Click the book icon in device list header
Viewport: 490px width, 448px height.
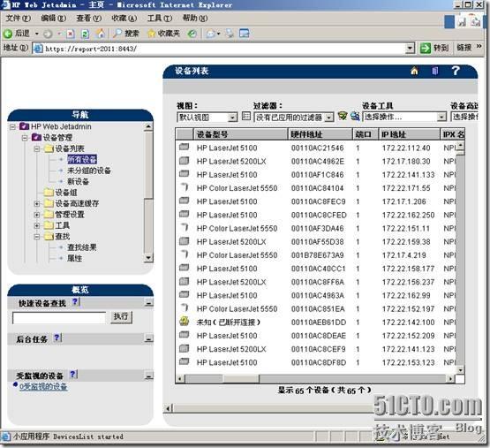[434, 71]
